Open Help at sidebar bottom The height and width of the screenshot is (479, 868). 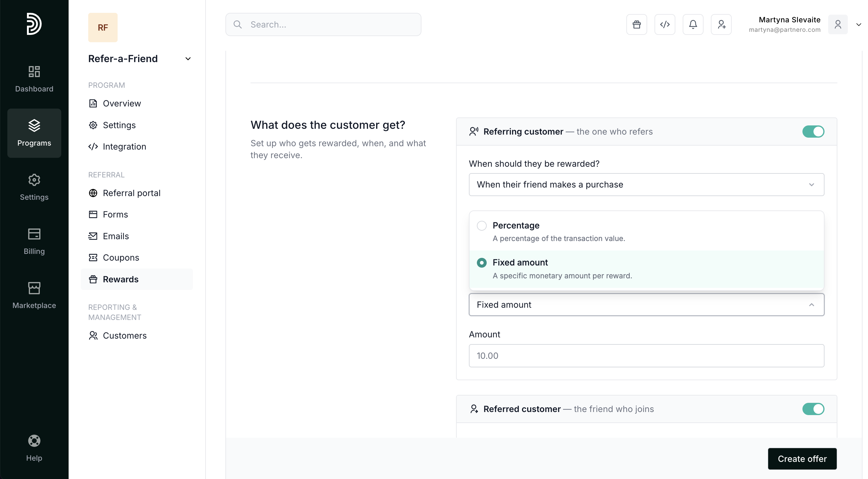pyautogui.click(x=34, y=448)
